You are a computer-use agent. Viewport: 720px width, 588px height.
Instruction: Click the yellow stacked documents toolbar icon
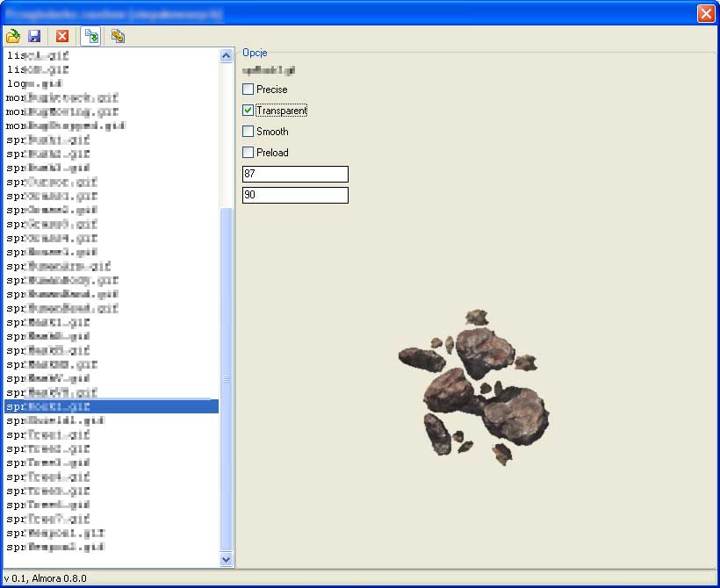pos(118,36)
